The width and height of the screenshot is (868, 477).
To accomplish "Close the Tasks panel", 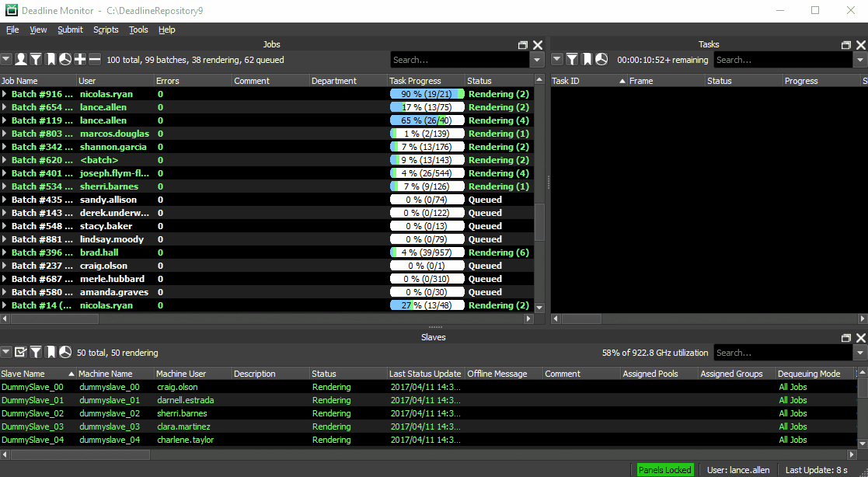I will 861,45.
